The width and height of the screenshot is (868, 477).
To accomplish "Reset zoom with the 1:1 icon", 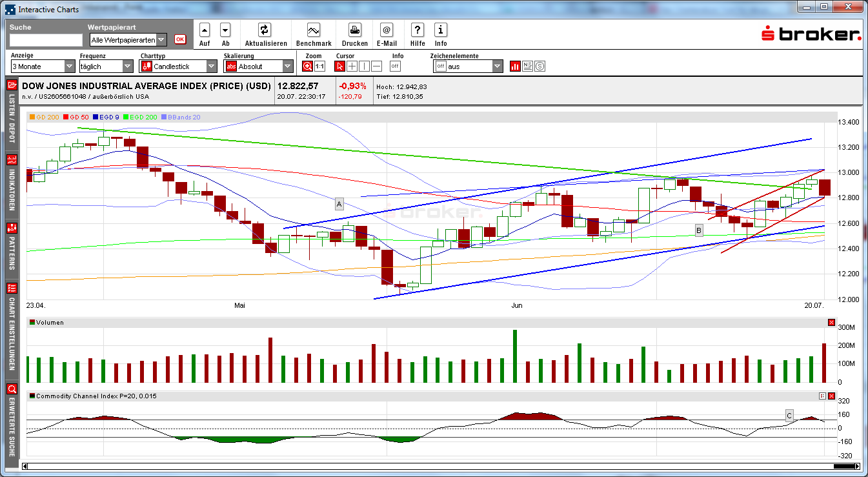I will click(x=320, y=66).
